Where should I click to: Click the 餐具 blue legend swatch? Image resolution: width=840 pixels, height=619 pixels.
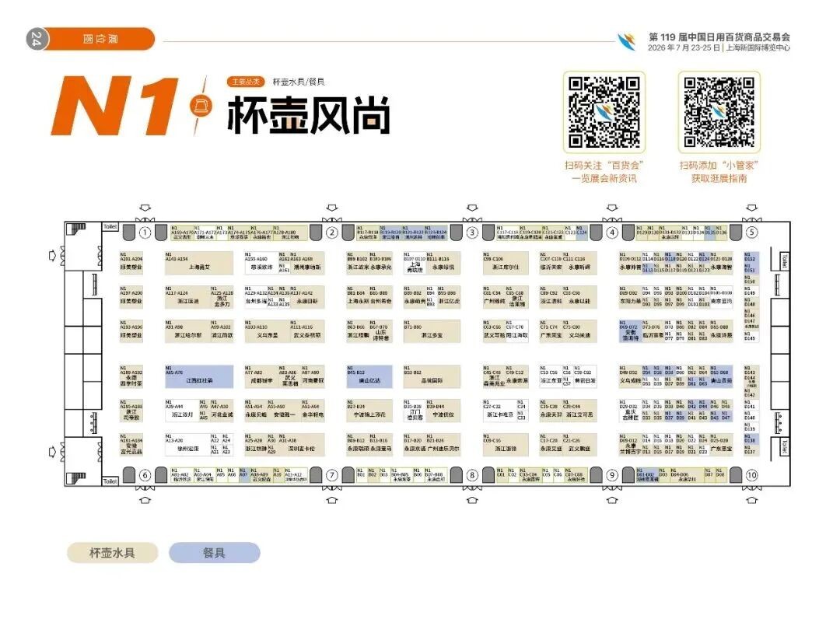[215, 553]
